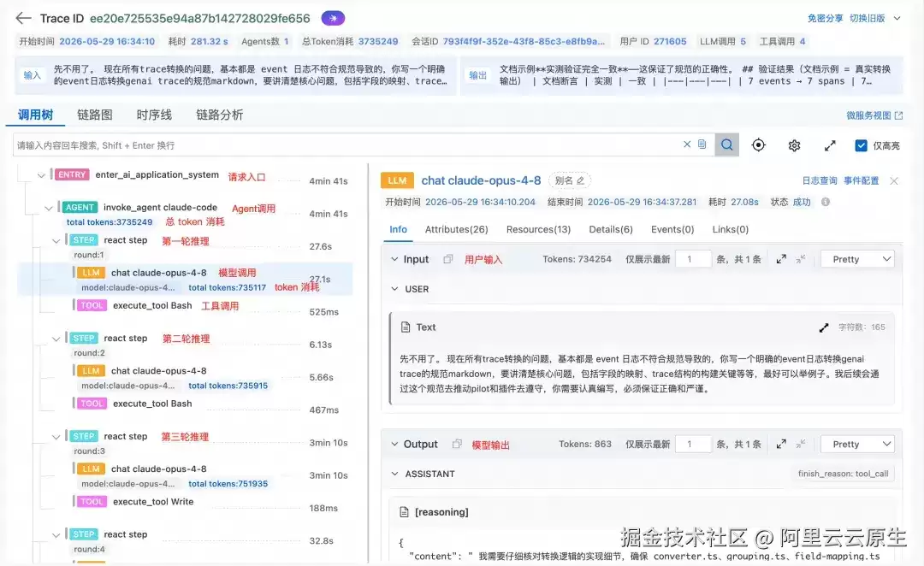The height and width of the screenshot is (566, 924).
Task: Edit alias pencil icon next to 别名
Action: 580,180
